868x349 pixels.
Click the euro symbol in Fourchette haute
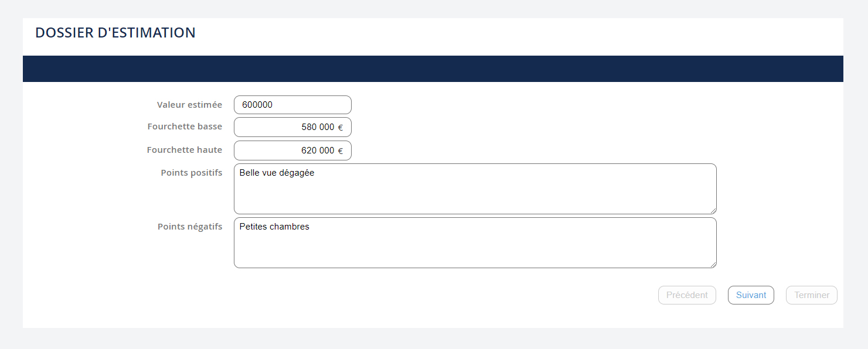tap(341, 151)
